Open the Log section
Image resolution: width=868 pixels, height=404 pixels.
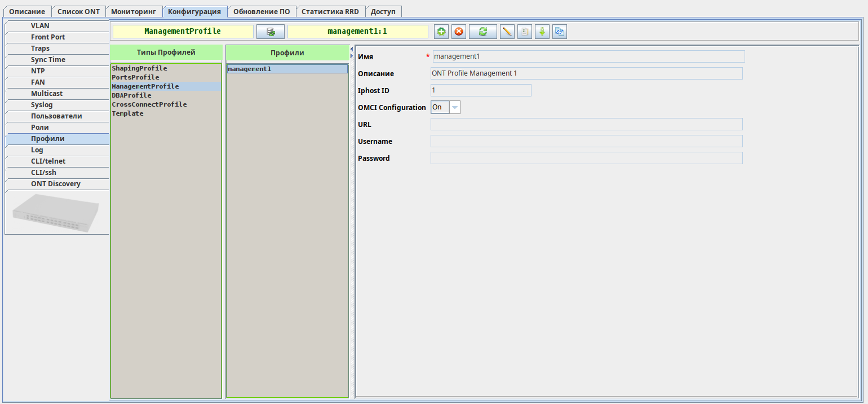click(x=57, y=150)
